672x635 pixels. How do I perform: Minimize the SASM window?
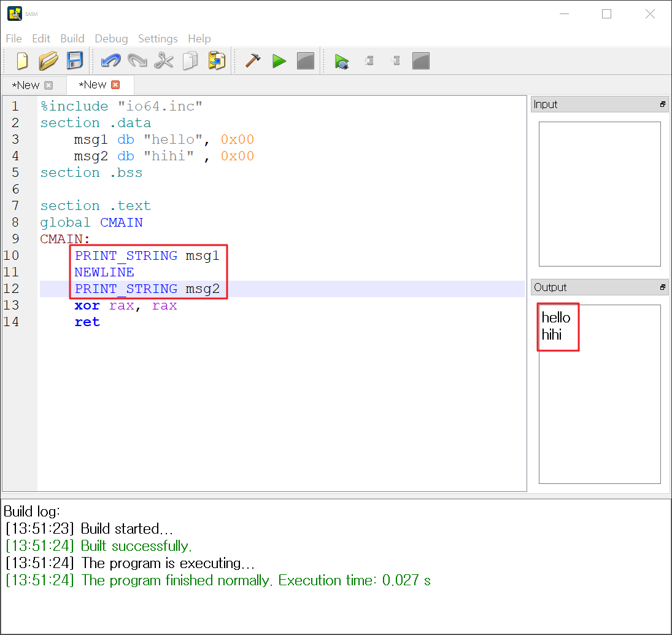pos(565,14)
